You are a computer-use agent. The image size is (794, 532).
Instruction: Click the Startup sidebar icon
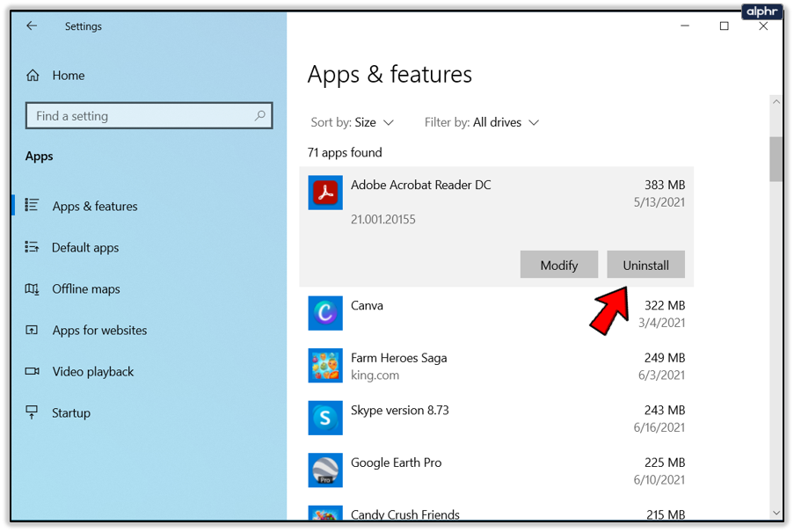coord(32,412)
